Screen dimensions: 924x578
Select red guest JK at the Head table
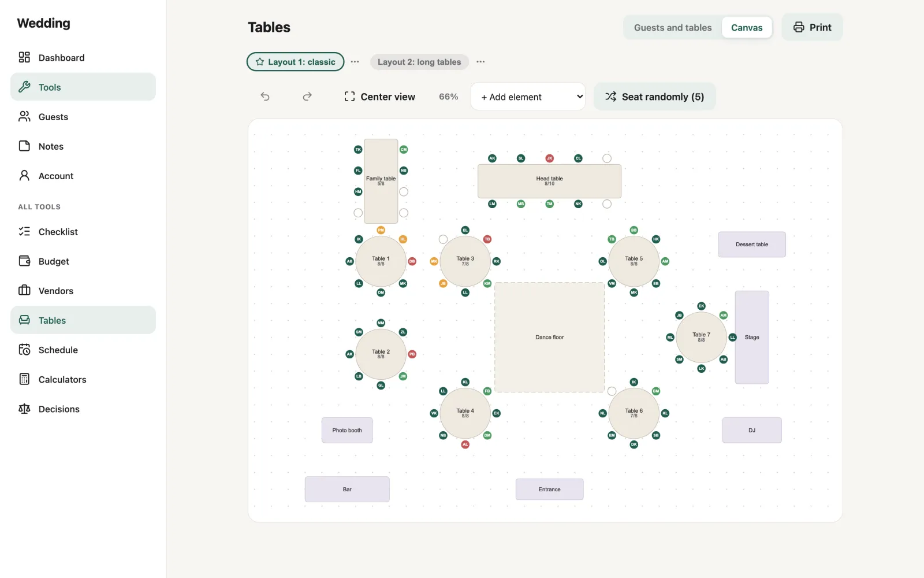(550, 158)
